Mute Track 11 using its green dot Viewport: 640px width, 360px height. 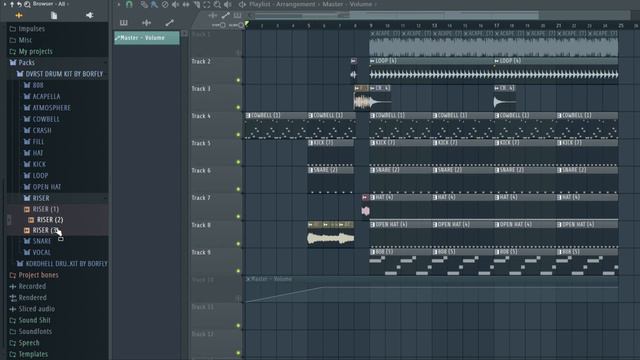(238, 326)
